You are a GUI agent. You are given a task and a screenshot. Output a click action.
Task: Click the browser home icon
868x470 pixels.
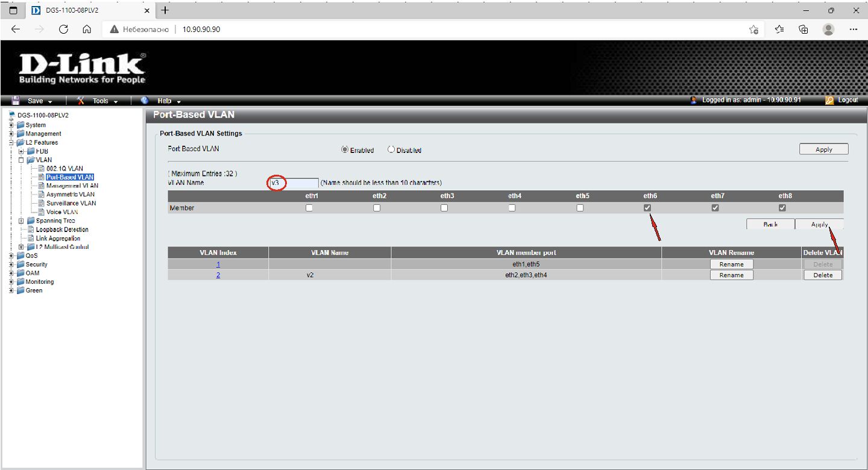[x=86, y=29]
